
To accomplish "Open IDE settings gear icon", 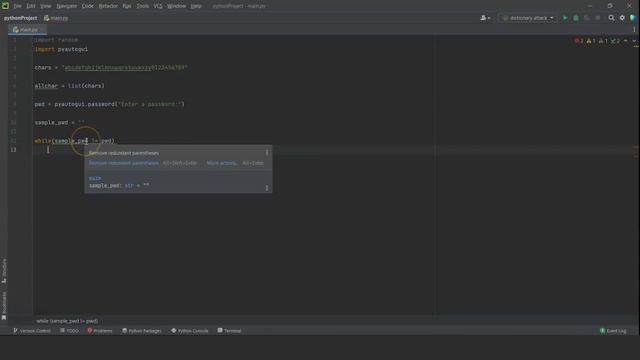I will click(x=622, y=18).
